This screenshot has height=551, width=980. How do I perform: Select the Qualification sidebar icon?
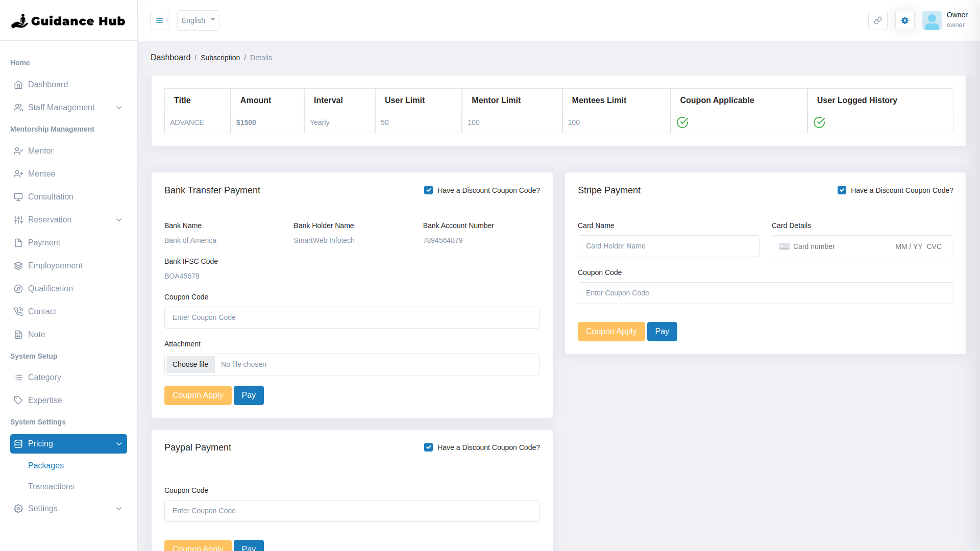pyautogui.click(x=18, y=288)
